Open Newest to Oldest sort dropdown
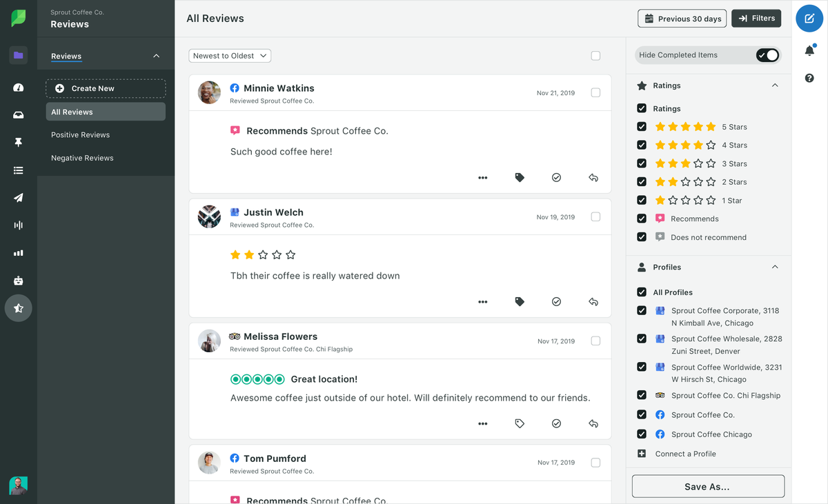The image size is (828, 504). coord(230,56)
